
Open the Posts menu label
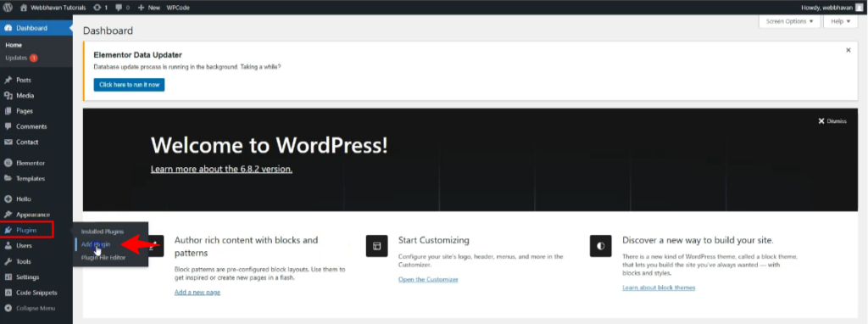tap(24, 80)
